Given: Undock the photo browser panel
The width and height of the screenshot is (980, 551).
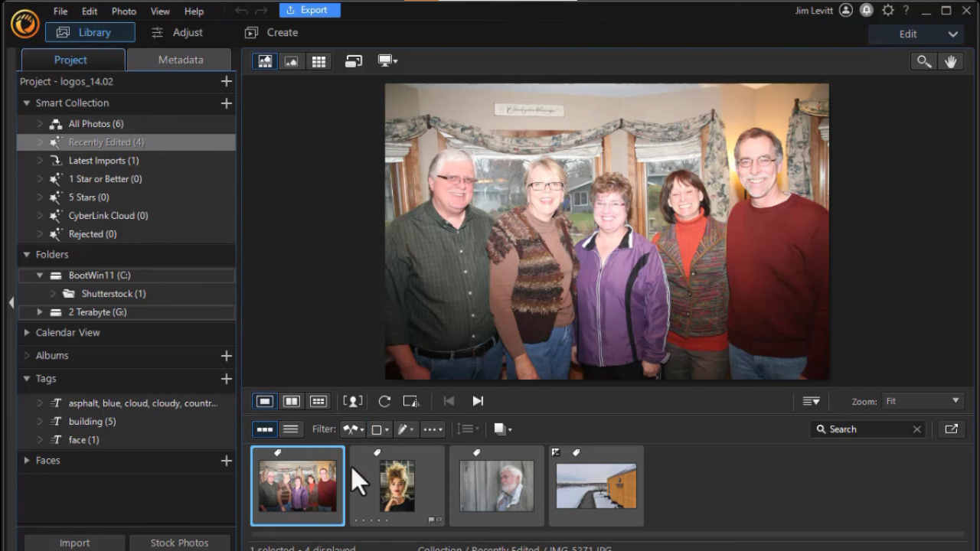Looking at the screenshot, I should (x=951, y=429).
